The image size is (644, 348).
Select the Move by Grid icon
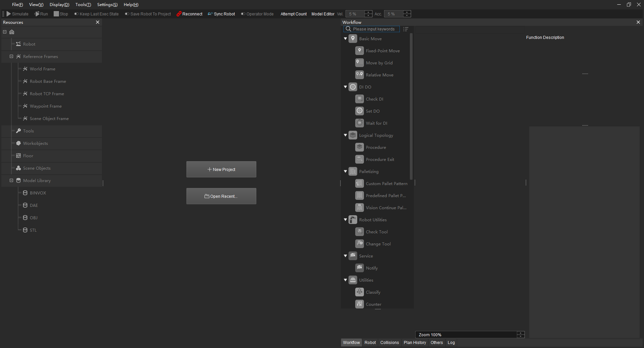360,63
